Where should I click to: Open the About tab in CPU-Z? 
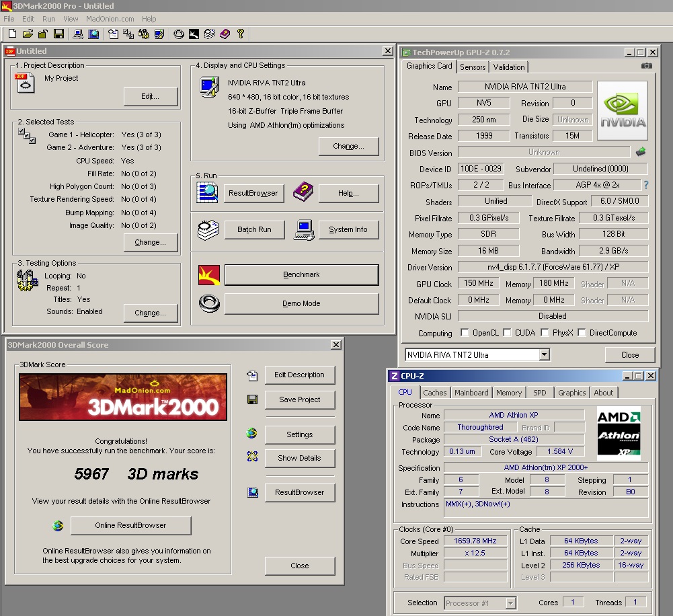[604, 392]
